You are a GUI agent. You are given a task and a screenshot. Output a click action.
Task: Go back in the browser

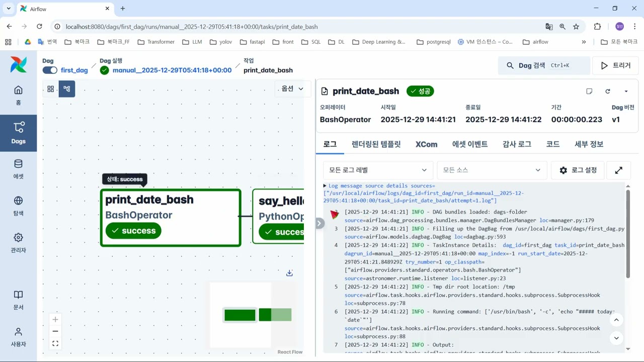9,27
